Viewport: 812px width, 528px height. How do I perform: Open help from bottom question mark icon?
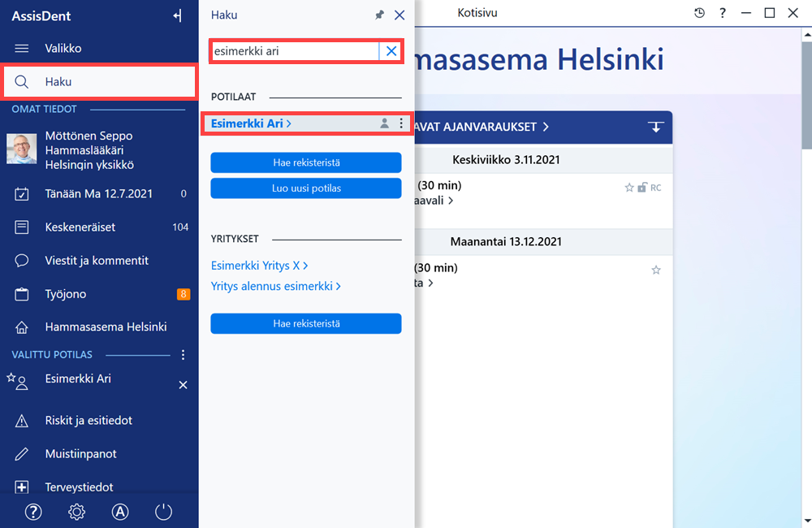coord(33,512)
